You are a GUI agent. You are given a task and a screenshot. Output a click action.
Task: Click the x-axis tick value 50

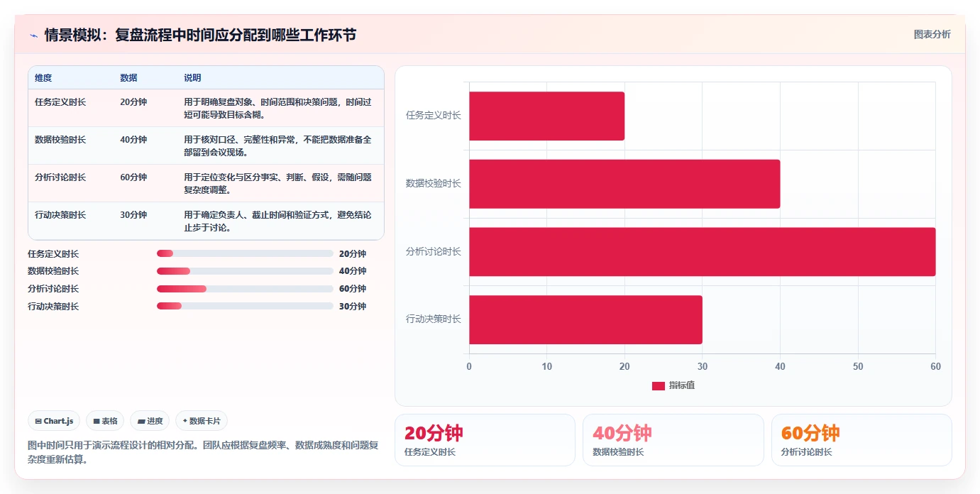click(858, 366)
